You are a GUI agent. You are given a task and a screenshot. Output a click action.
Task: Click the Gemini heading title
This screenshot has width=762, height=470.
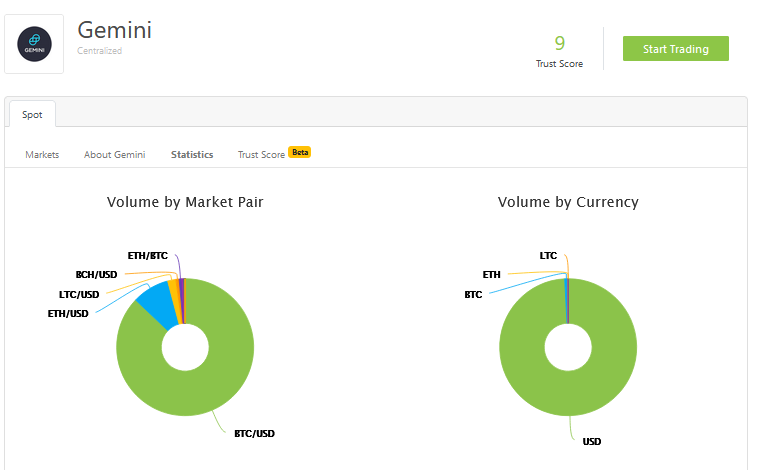[x=115, y=29]
